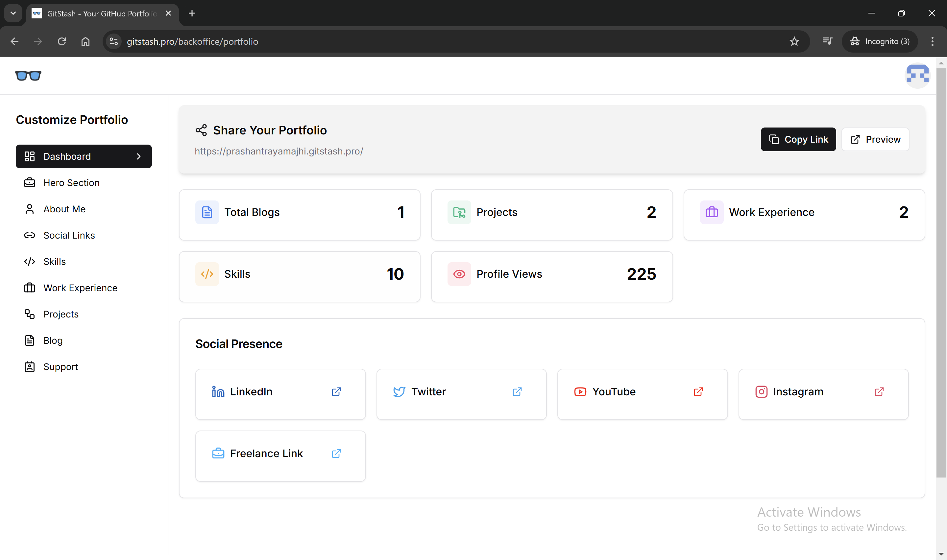Open Freelance Link external icon

(x=336, y=453)
